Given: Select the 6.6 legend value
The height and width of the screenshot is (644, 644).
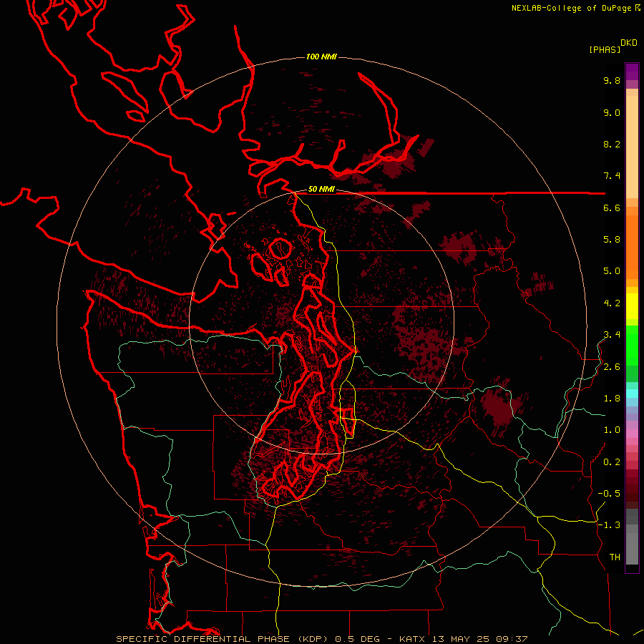Looking at the screenshot, I should [x=612, y=208].
